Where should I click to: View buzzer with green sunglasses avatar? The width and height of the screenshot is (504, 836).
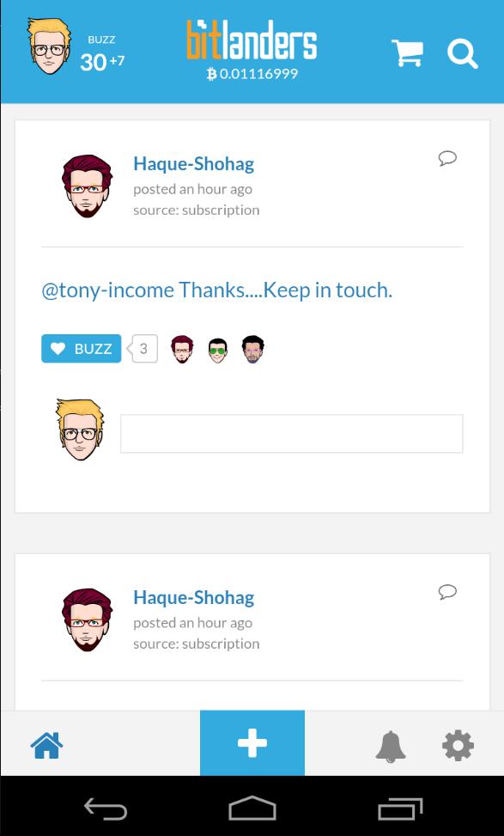pos(217,351)
